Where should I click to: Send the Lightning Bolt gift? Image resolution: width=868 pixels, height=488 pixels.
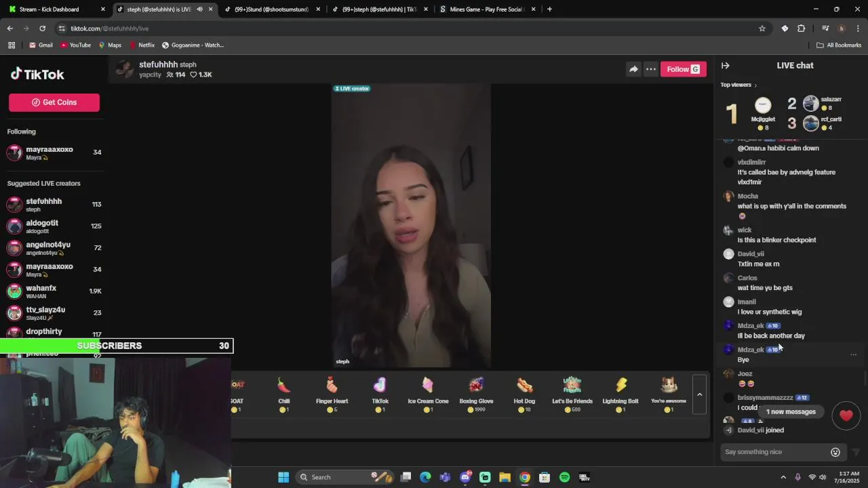pyautogui.click(x=620, y=393)
